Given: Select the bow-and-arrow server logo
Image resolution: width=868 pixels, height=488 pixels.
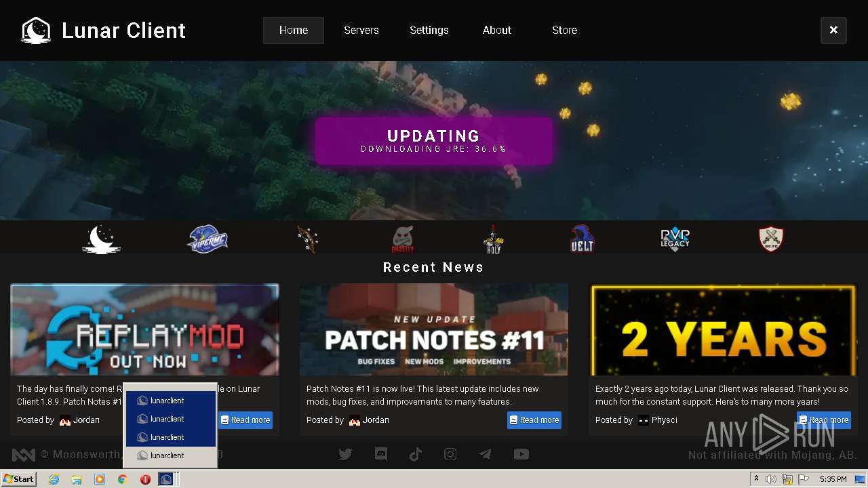Looking at the screenshot, I should [307, 239].
